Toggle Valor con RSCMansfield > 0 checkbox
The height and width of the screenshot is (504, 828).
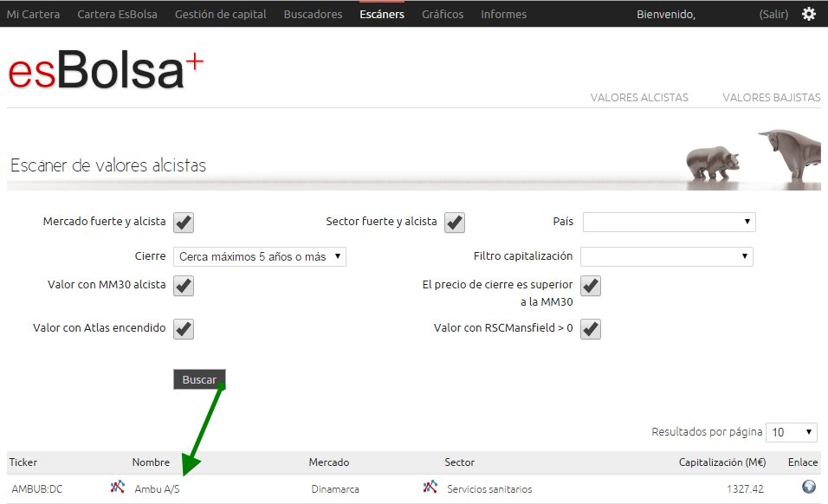pos(591,329)
